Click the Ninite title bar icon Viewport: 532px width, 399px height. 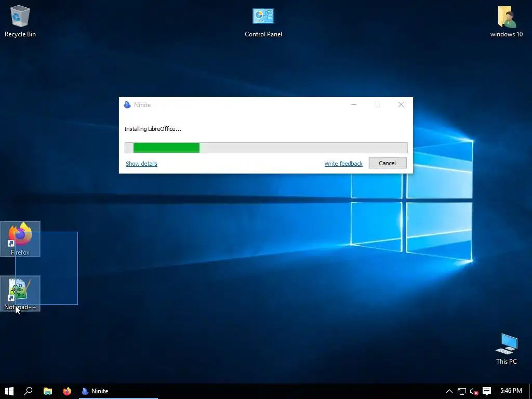pyautogui.click(x=127, y=104)
